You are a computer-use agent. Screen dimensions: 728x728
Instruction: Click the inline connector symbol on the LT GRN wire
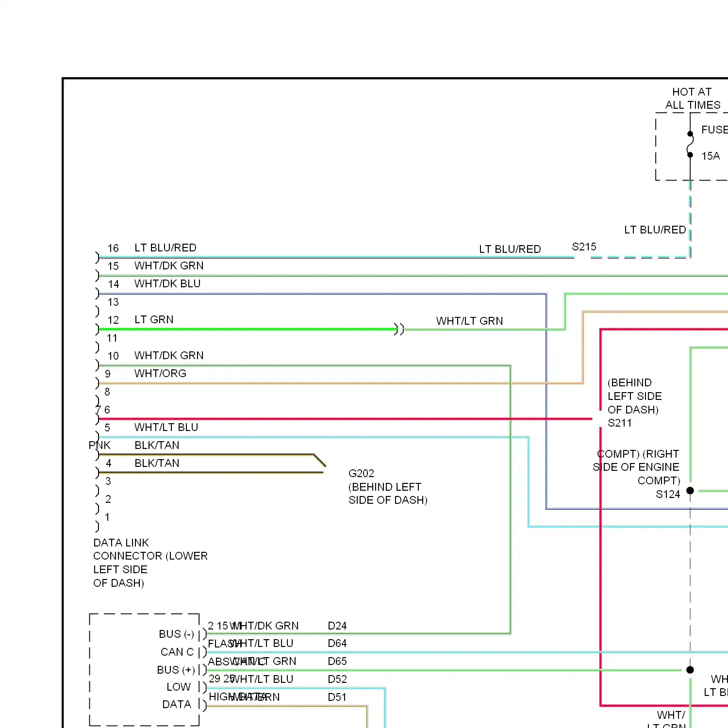pyautogui.click(x=399, y=329)
